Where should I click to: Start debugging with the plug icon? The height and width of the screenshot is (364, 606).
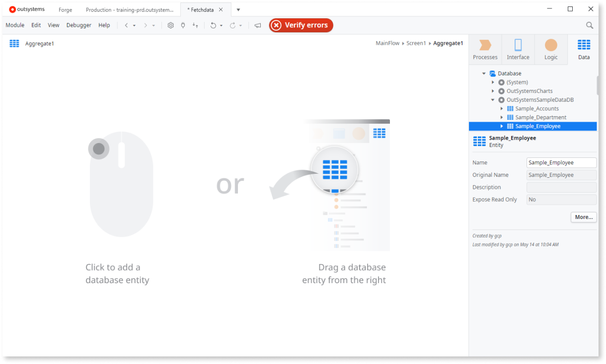pyautogui.click(x=183, y=25)
